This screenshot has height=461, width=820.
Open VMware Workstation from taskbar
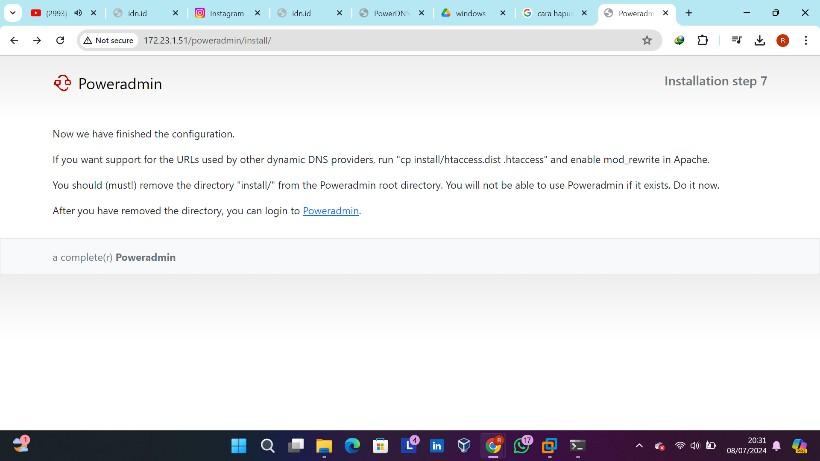pyautogui.click(x=549, y=446)
